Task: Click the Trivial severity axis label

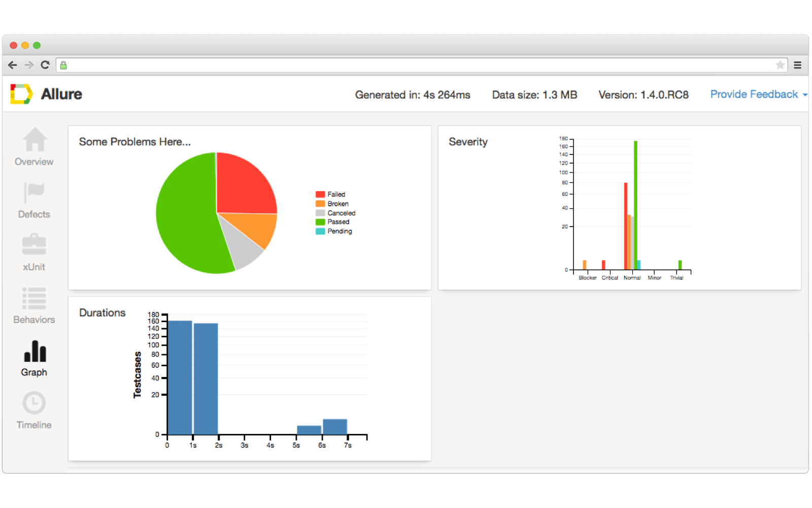Action: tap(677, 278)
